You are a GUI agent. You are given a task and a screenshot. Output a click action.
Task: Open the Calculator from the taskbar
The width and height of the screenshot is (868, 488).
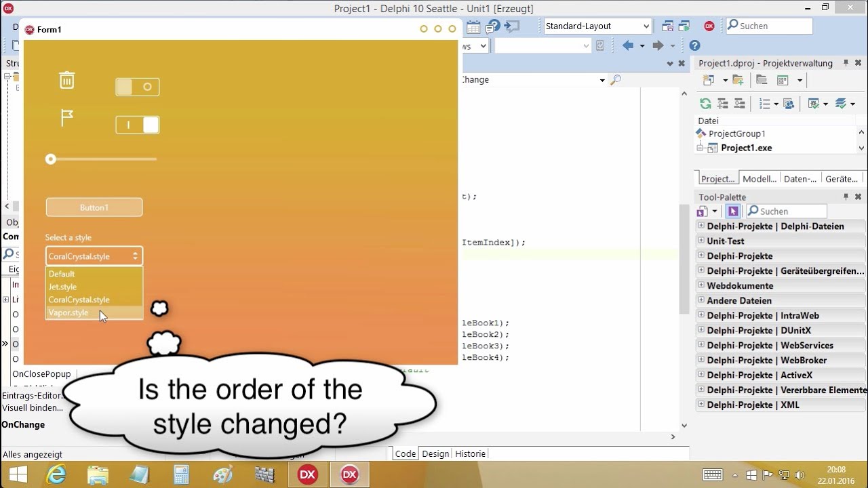point(181,474)
